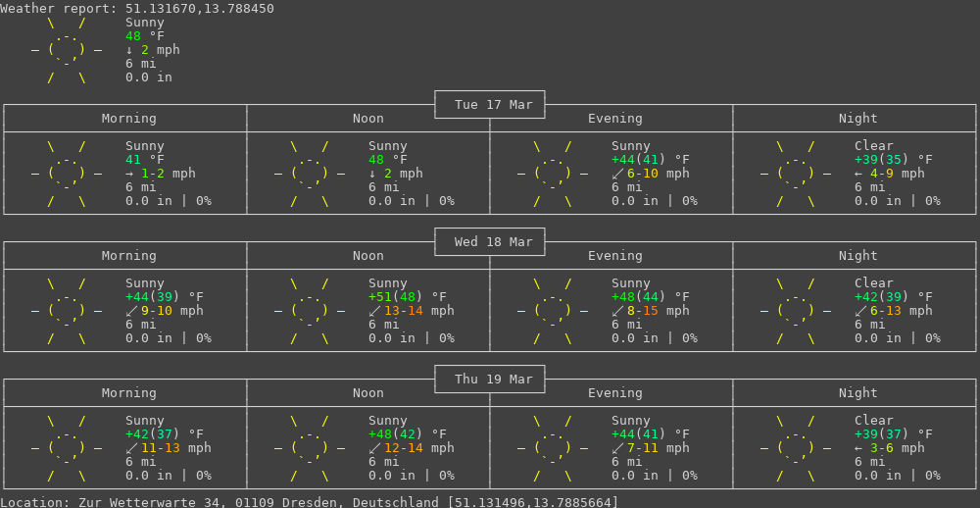980x508 pixels.
Task: Click the Thursday morning sun icon
Action: point(67,448)
